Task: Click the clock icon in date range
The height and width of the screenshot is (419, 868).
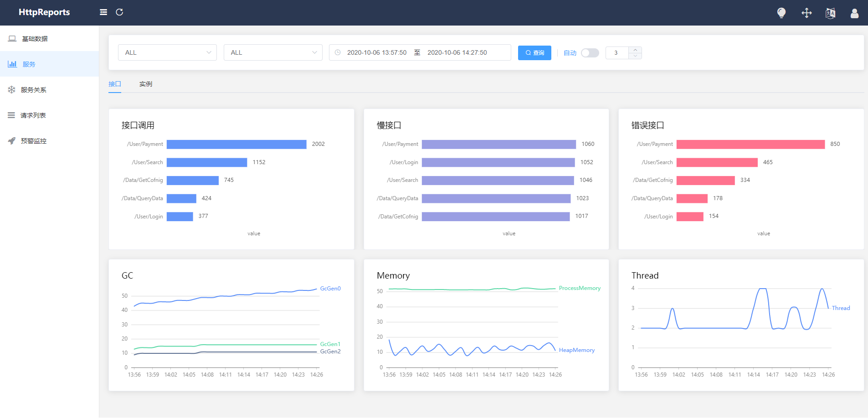Action: click(338, 52)
